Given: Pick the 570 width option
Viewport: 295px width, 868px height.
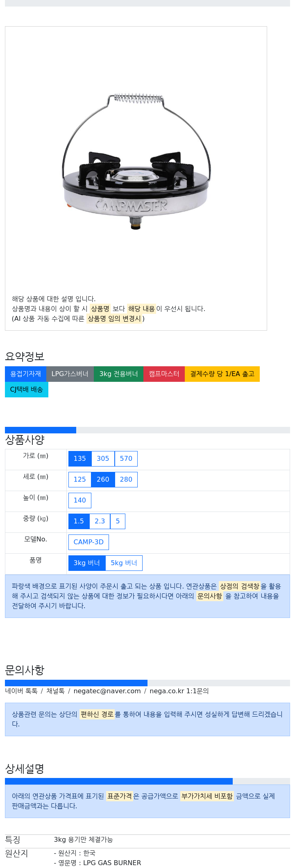Looking at the screenshot, I should pos(126,459).
